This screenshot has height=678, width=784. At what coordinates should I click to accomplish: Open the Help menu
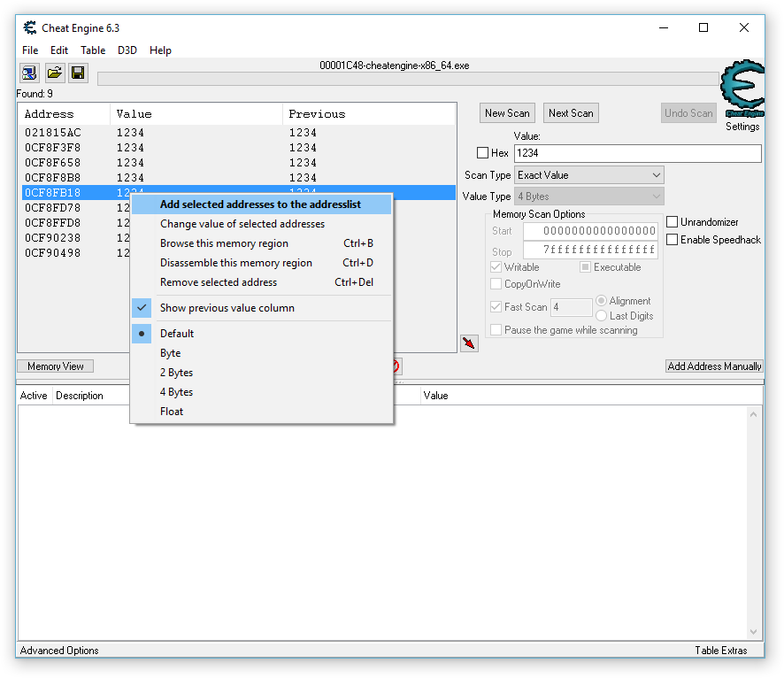(x=160, y=50)
